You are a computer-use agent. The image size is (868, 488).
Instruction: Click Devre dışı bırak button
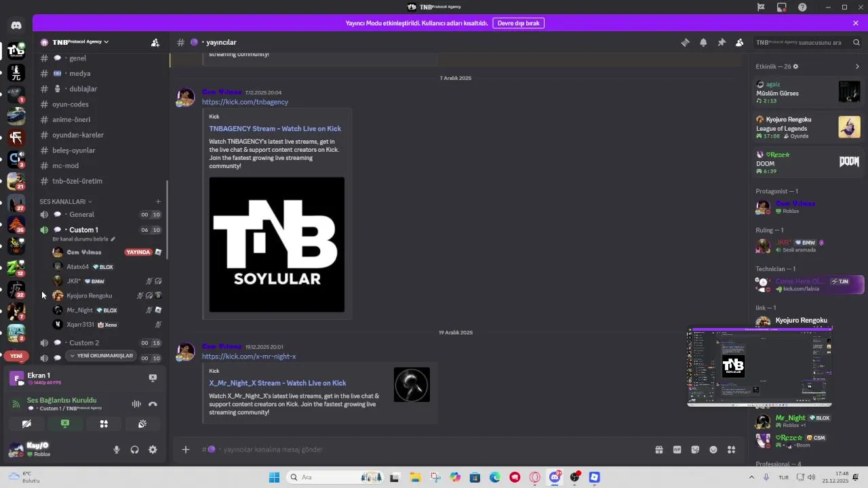click(518, 23)
